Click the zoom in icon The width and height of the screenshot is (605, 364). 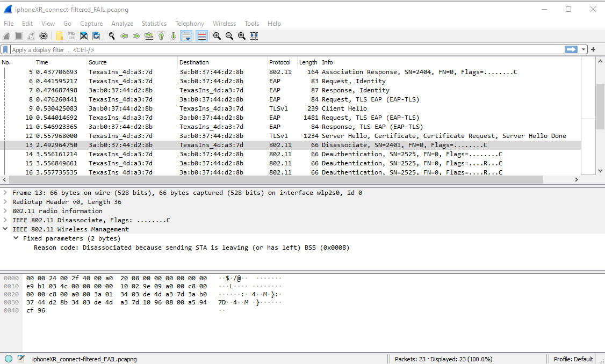click(217, 36)
